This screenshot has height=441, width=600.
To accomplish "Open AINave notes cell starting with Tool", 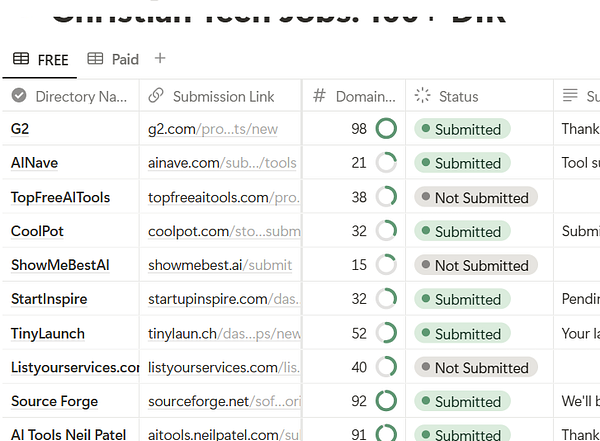I will click(x=577, y=163).
